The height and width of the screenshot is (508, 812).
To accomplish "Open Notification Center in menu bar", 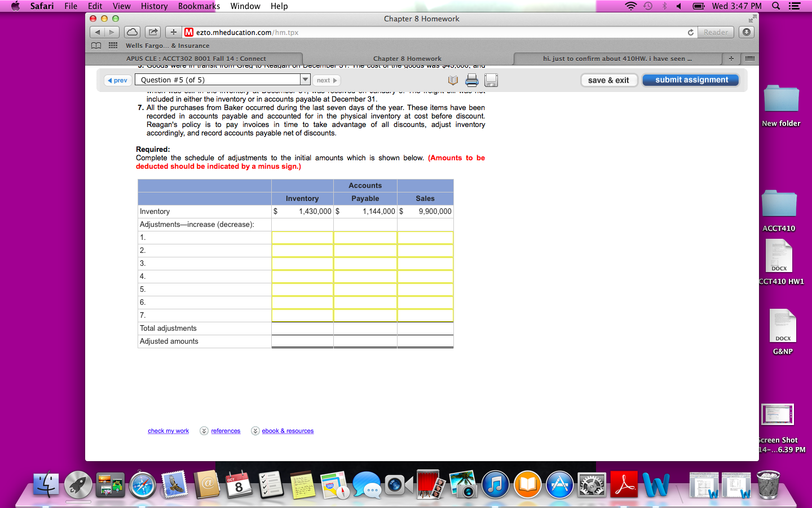I will click(x=795, y=6).
